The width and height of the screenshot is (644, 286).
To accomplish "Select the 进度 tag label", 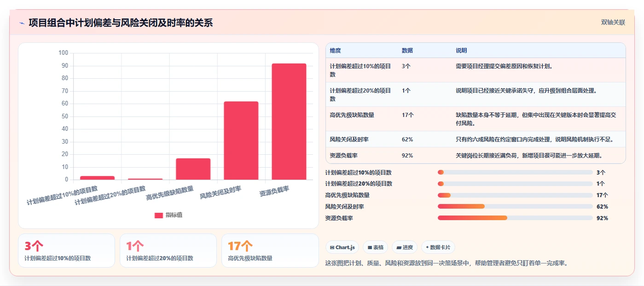I will click(x=408, y=247).
